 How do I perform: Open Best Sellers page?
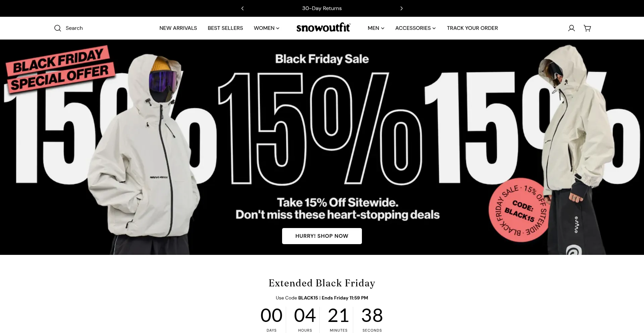tap(225, 28)
